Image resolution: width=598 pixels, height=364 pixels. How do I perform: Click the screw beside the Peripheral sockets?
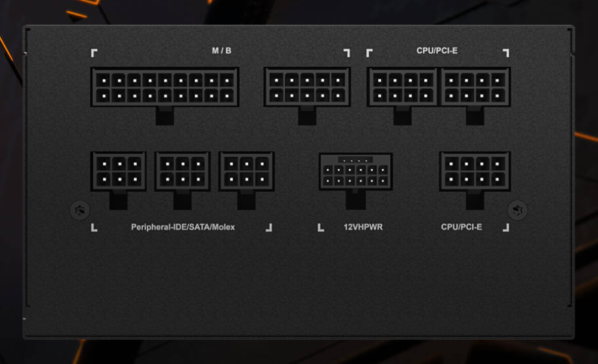(x=80, y=210)
